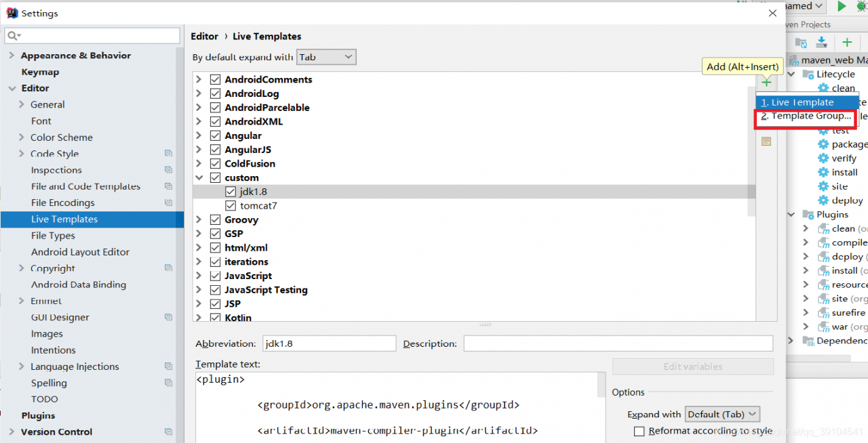
Task: Click Reimport Maven projects icon
Action: pyautogui.click(x=800, y=43)
